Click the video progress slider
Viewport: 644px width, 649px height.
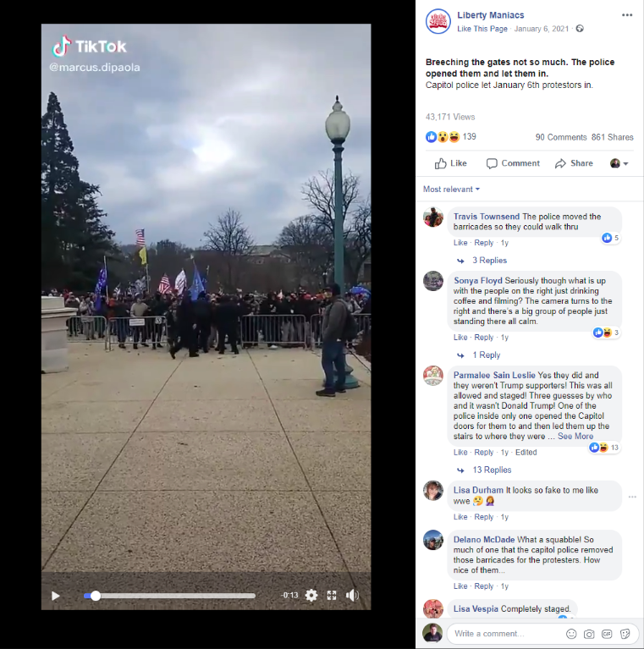pos(169,596)
